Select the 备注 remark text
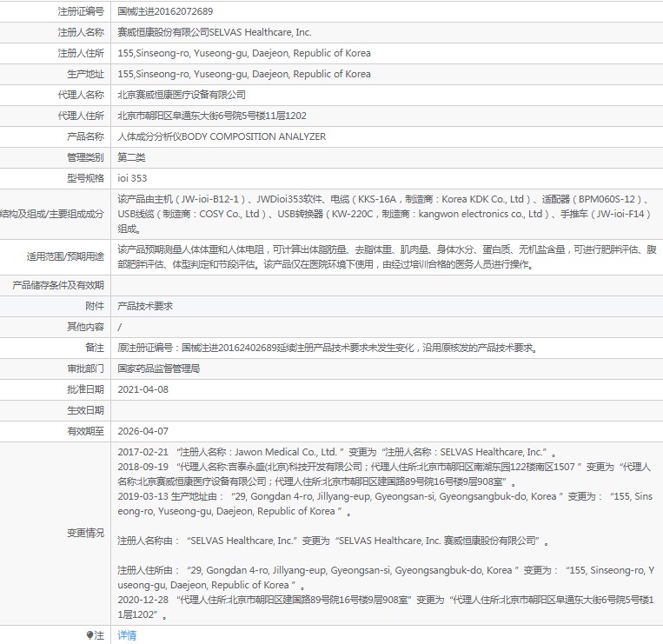The image size is (663, 644). point(328,348)
